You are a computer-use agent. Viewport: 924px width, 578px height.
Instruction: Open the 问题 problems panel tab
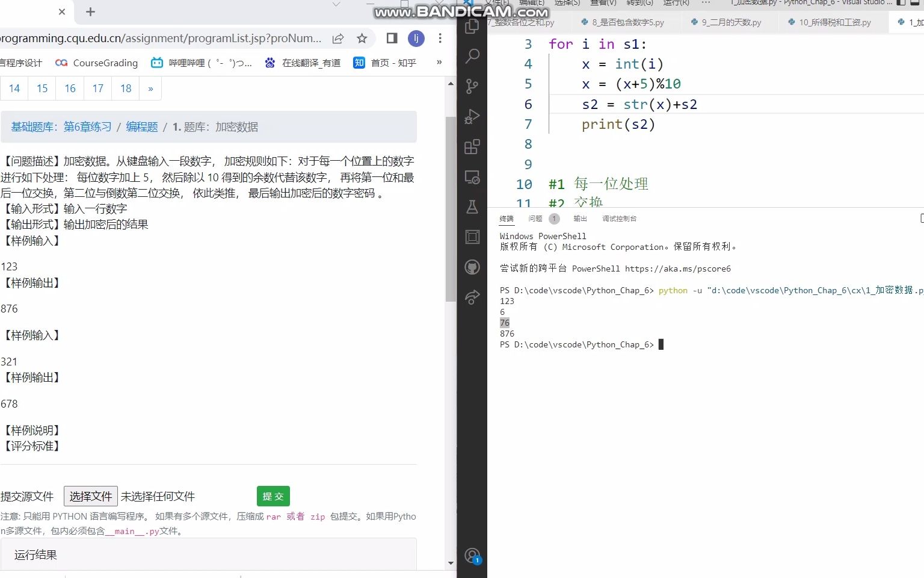(535, 219)
